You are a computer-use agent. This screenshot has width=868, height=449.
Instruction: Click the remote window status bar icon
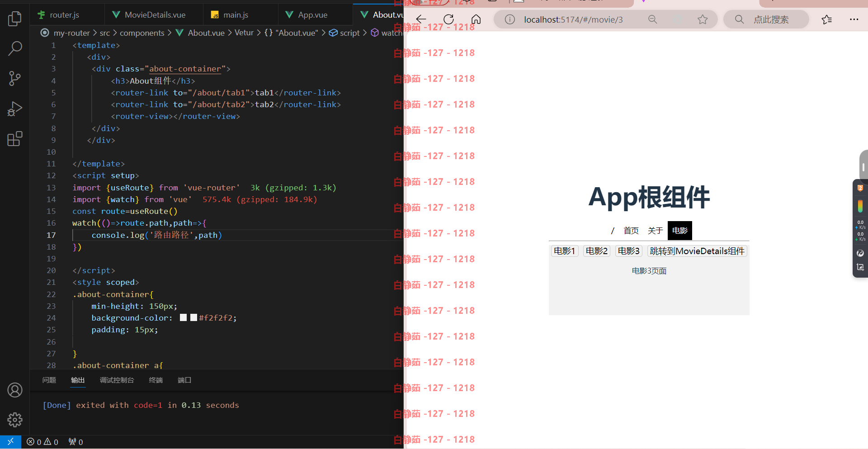tap(10, 442)
